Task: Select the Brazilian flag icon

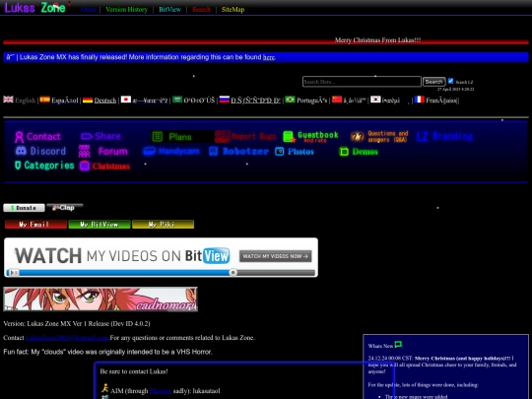Action: pos(290,100)
